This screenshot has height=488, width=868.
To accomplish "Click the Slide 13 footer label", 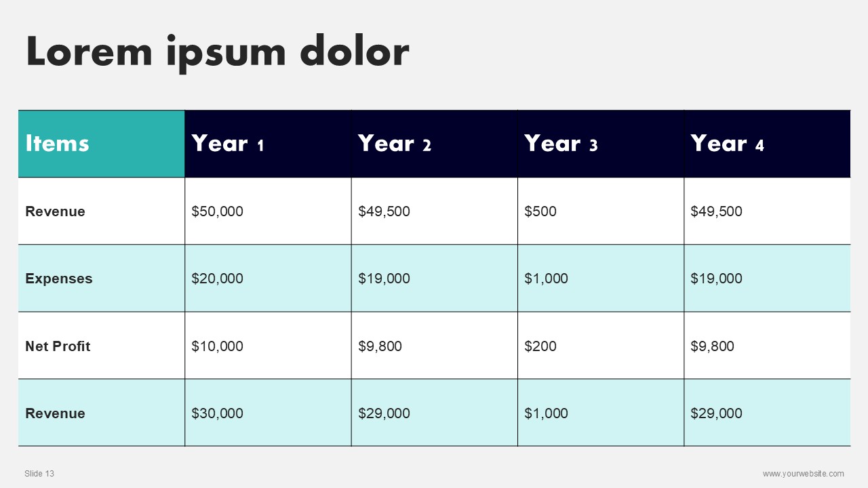I will [x=39, y=474].
